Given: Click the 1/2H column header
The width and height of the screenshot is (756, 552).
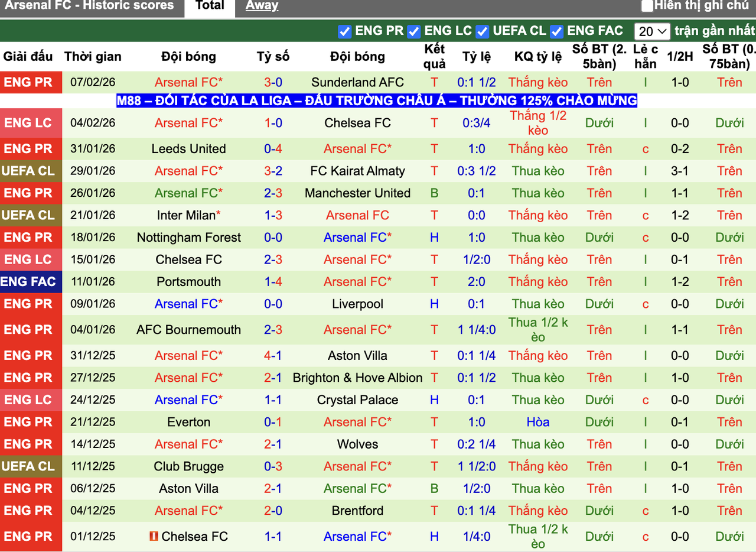Looking at the screenshot, I should 680,57.
